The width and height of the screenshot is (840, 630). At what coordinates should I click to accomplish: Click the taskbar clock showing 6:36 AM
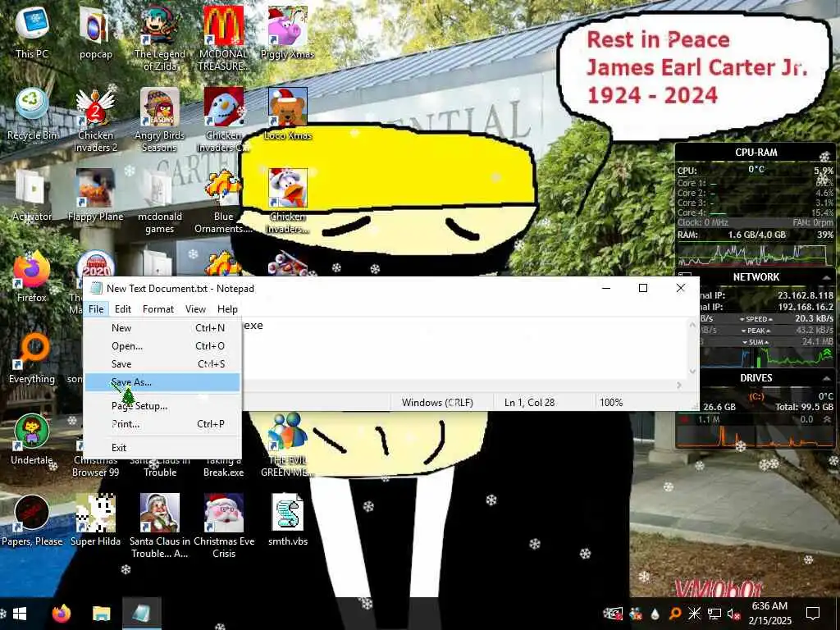769,614
